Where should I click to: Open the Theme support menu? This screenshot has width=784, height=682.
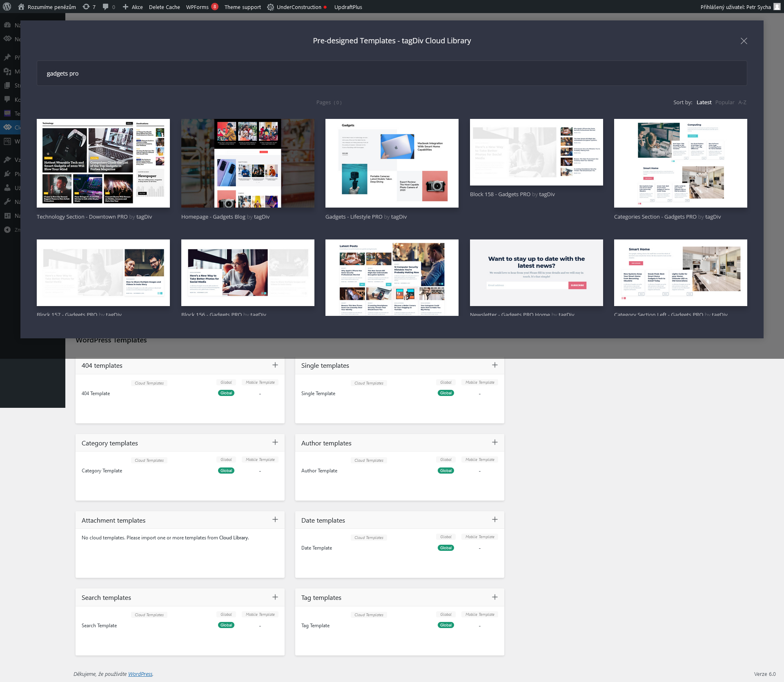(243, 7)
